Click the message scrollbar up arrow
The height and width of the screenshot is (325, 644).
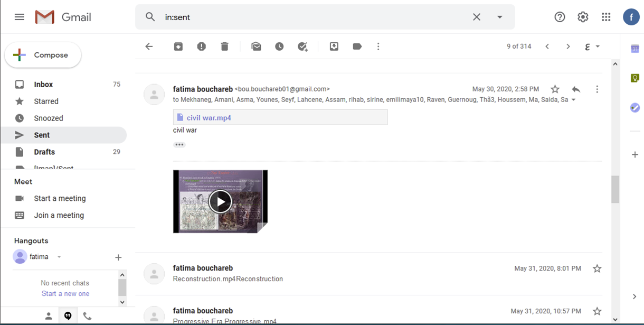[x=615, y=64]
